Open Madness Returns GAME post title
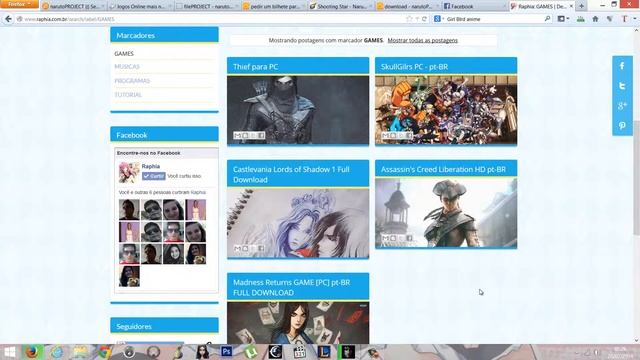This screenshot has width=640, height=360. [291, 287]
